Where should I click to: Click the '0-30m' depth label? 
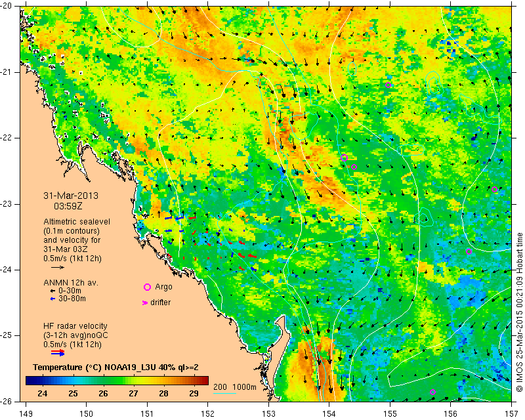[70, 291]
